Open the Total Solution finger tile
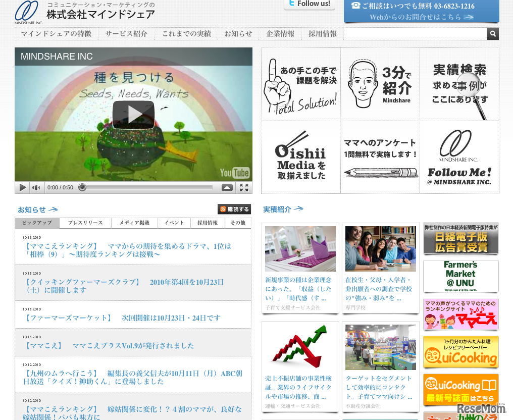The width and height of the screenshot is (513, 420). click(300, 84)
